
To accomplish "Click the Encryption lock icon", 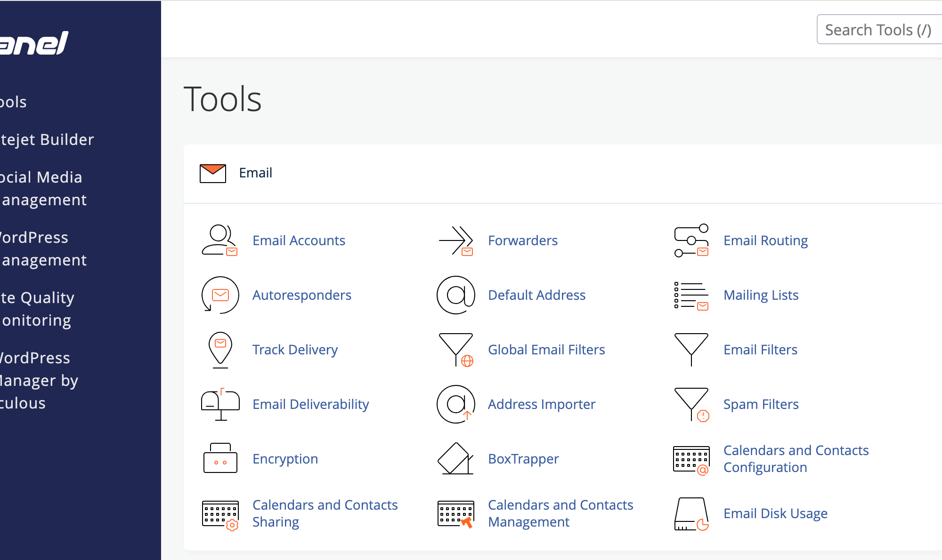I will [x=220, y=458].
